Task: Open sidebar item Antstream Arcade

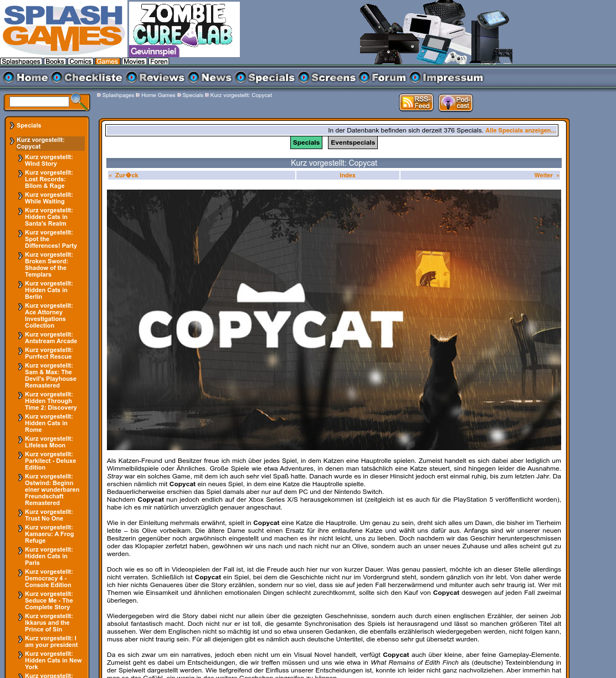Action: pos(51,338)
